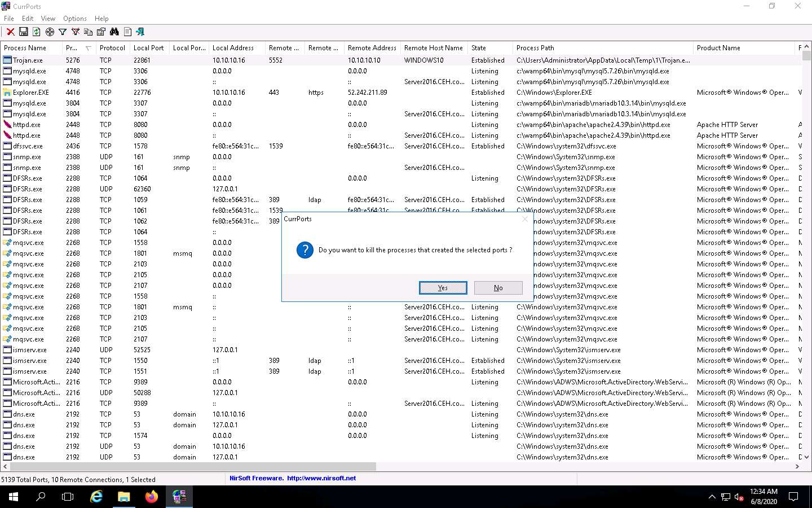The width and height of the screenshot is (812, 508).
Task: Click the Trojan.exe row icon
Action: click(x=8, y=60)
